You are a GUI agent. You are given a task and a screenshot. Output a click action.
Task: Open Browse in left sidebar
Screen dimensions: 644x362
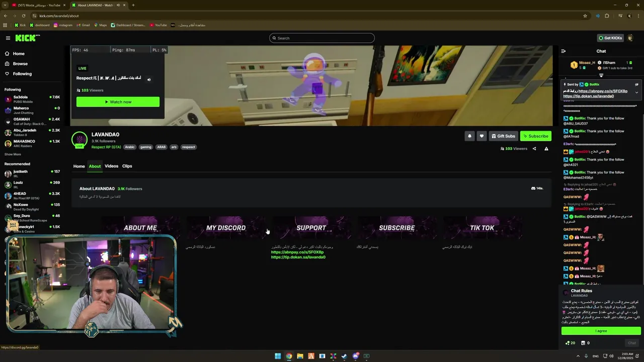click(x=20, y=64)
